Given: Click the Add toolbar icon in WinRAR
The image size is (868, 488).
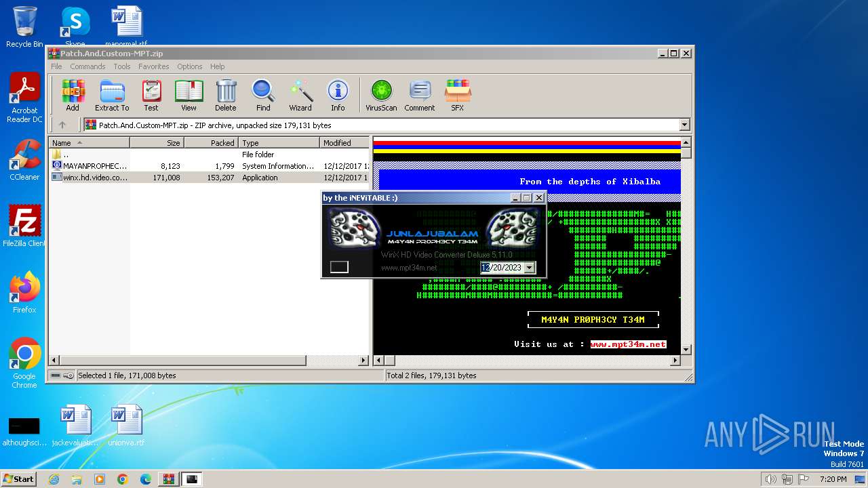Looking at the screenshot, I should [73, 95].
